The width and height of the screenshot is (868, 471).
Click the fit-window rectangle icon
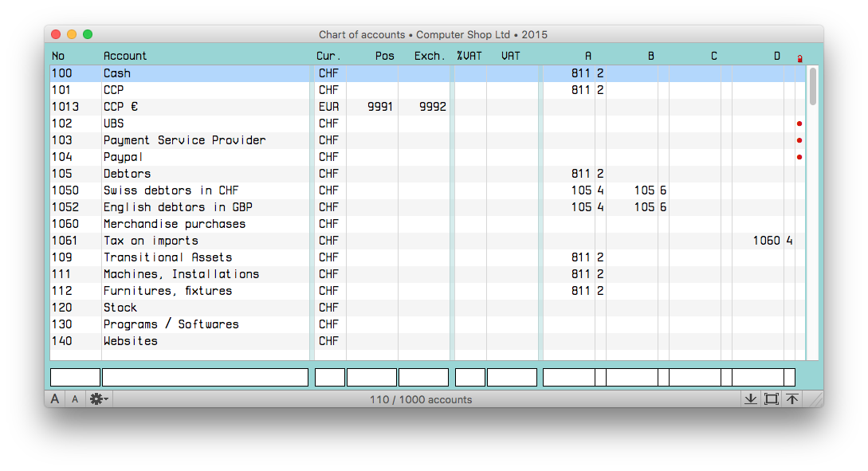[771, 399]
